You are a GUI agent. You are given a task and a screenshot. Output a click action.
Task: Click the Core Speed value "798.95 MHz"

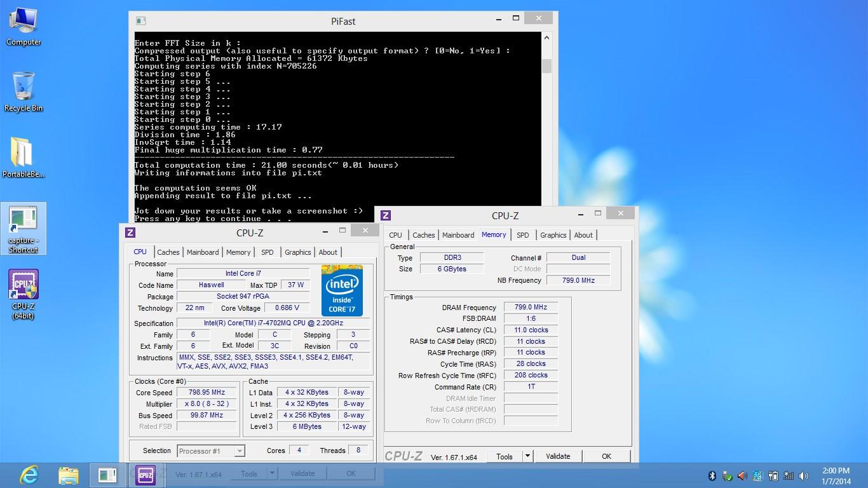pos(207,393)
